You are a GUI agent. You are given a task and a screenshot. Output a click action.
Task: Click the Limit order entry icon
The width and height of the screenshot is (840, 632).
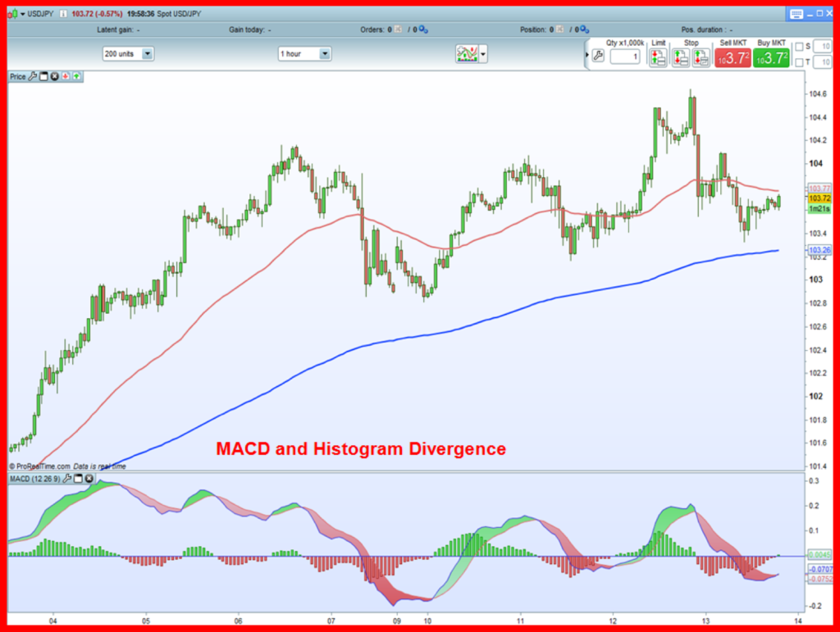pos(658,56)
